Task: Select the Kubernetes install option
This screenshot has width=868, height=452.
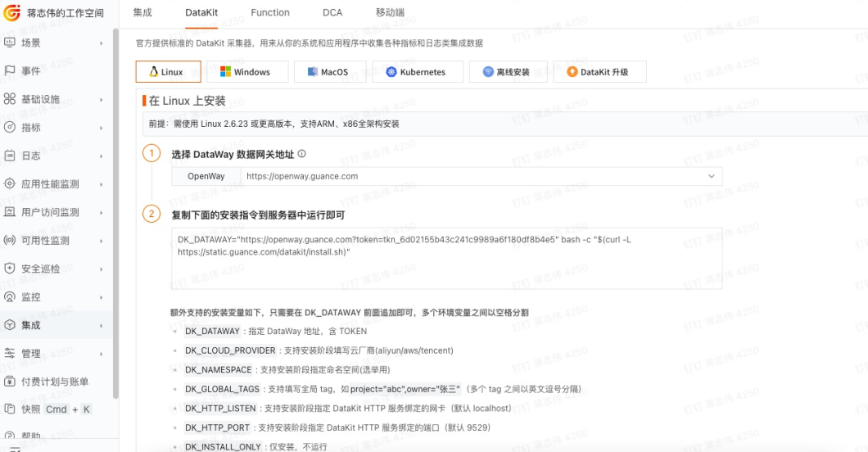Action: 417,72
